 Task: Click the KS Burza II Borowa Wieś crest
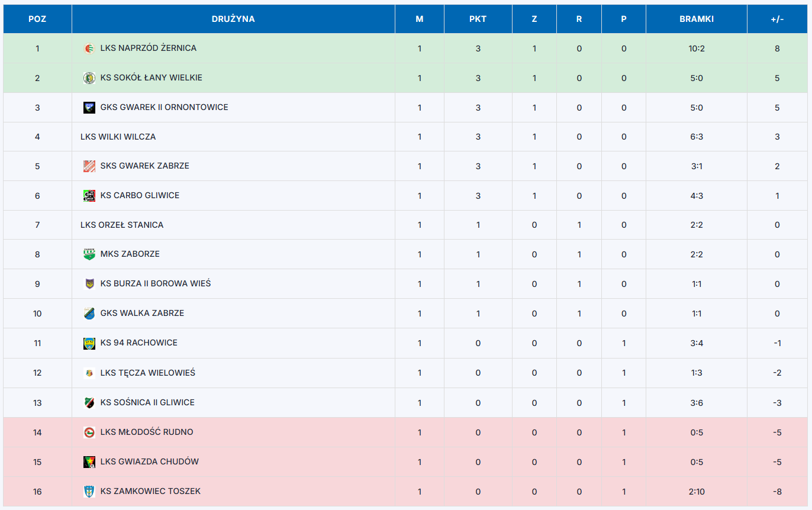89,283
